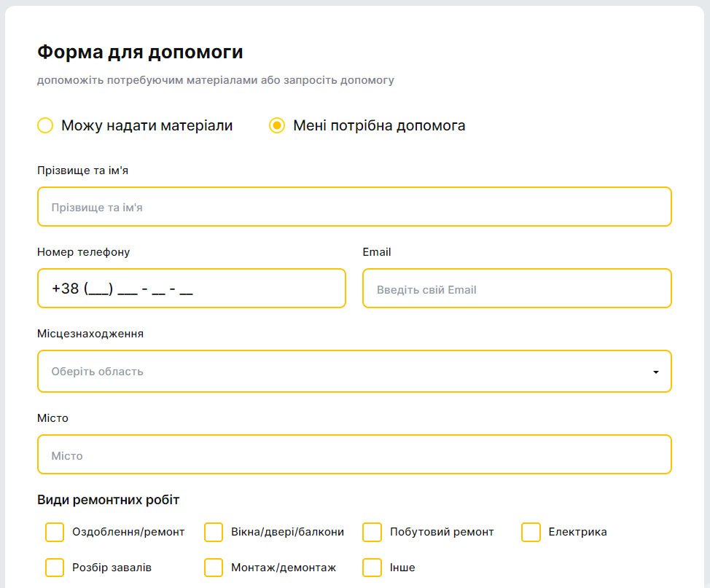Click the 'Форма для допомоги' heading
This screenshot has width=710, height=588.
click(140, 52)
